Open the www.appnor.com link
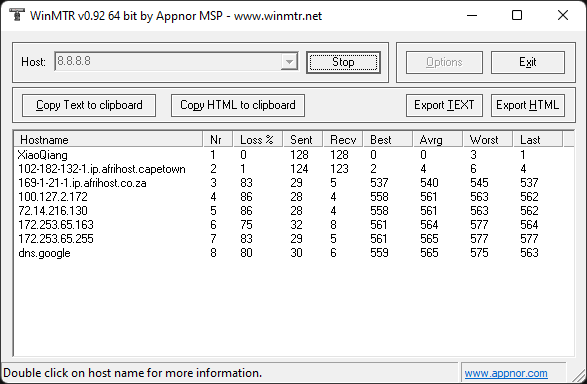The height and width of the screenshot is (384, 587). coord(506,373)
